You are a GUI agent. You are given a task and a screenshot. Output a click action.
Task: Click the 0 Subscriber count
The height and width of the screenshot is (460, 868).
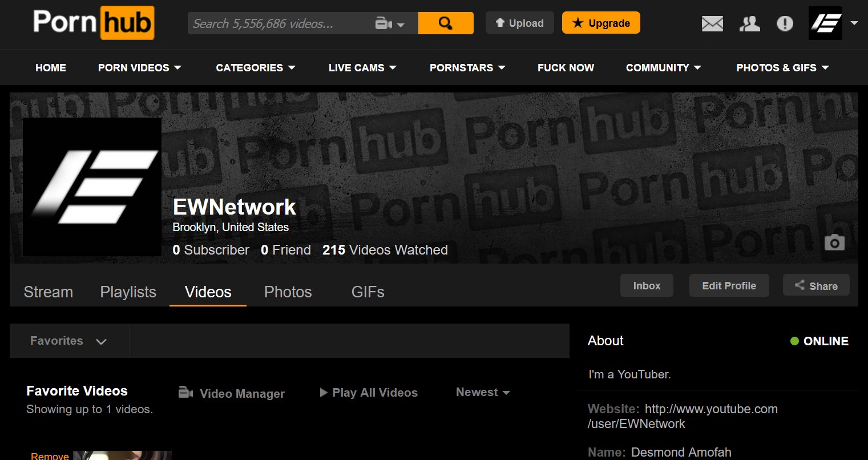(x=211, y=250)
